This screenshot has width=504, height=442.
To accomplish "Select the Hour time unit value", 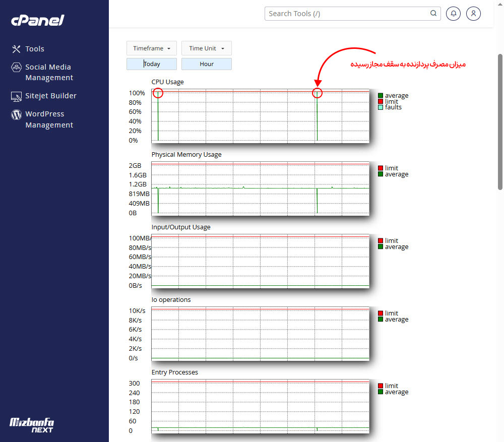I will click(207, 64).
